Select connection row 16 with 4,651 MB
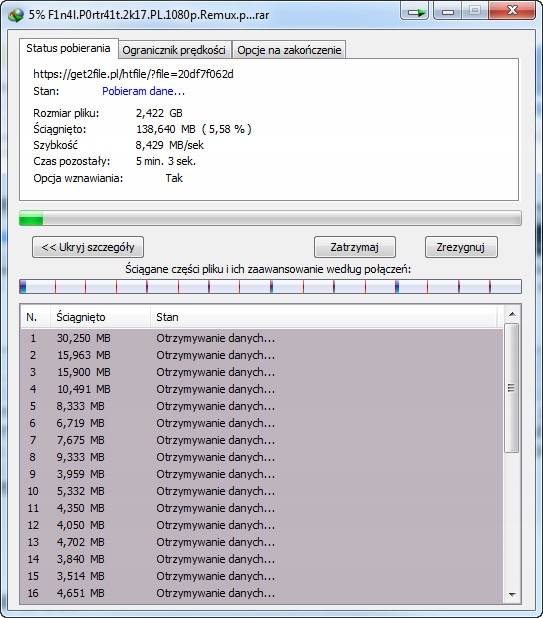This screenshot has width=543, height=618. (x=262, y=593)
